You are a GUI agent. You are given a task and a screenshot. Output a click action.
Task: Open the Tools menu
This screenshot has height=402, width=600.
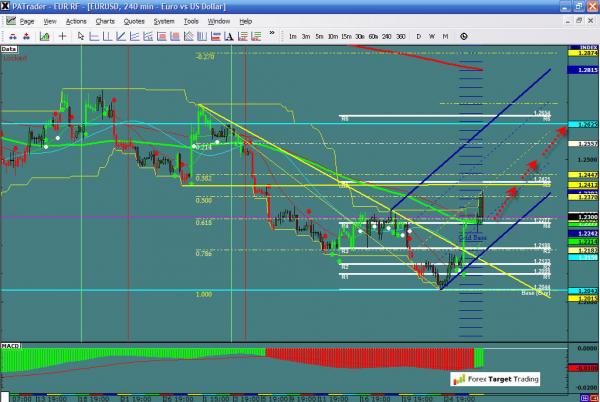coord(191,20)
